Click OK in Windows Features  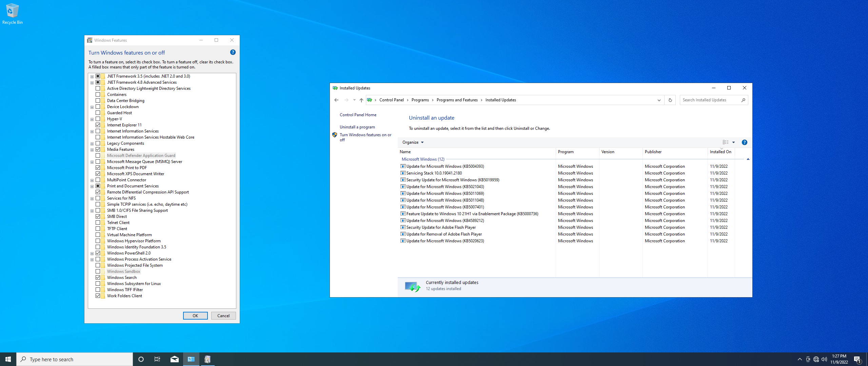[x=195, y=316]
